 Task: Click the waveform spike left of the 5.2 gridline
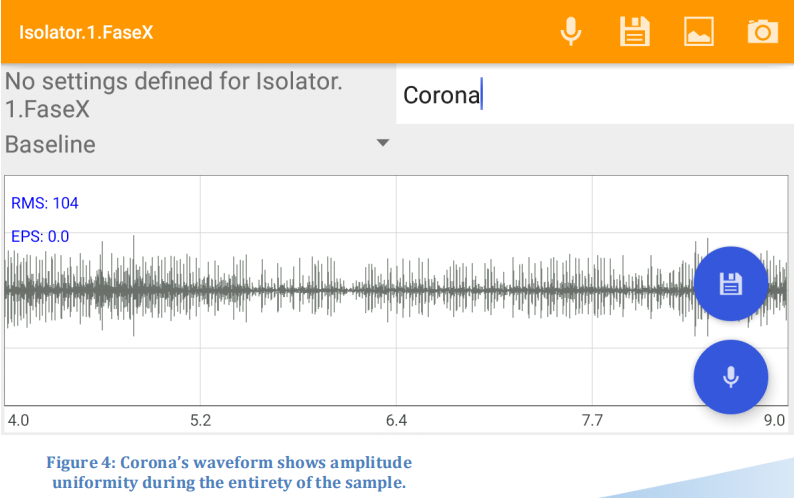pos(134,285)
